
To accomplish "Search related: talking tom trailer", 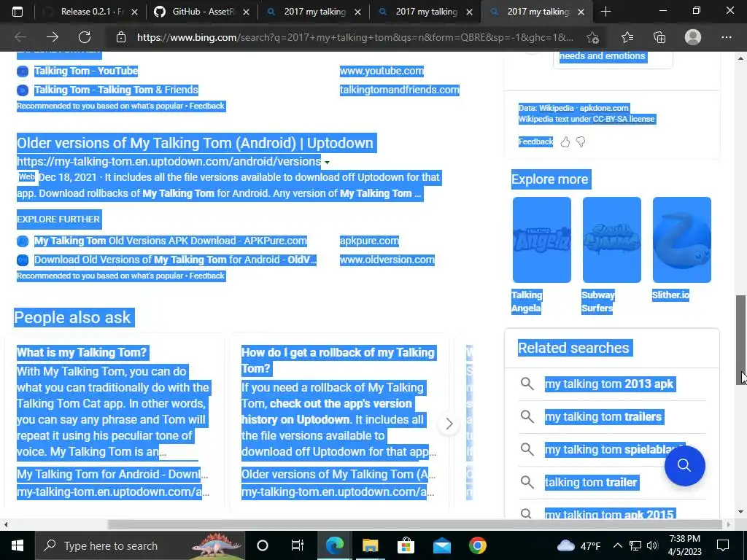I will (x=591, y=483).
